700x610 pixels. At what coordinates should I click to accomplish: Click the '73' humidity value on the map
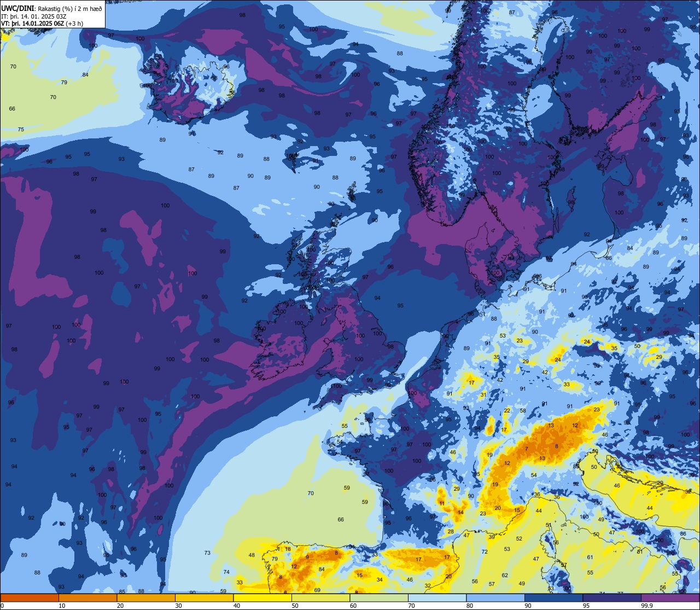pos(207,553)
